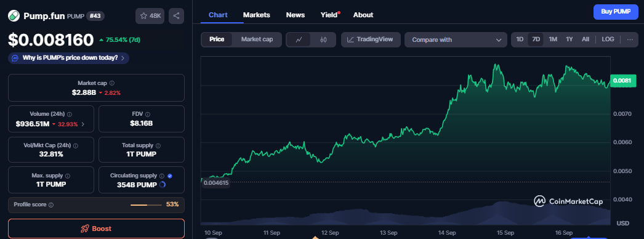Toggle LOG scale on chart
Viewport: 644px width, 239px height.
point(608,39)
